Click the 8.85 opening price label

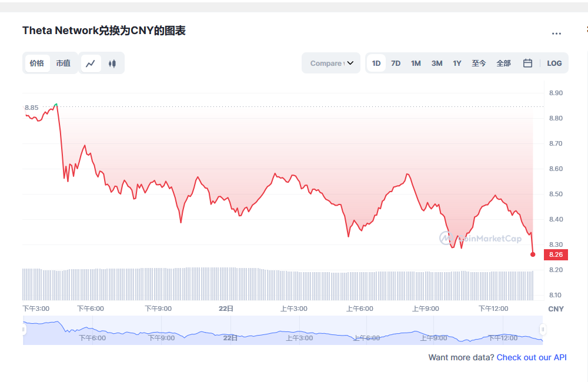pos(32,108)
